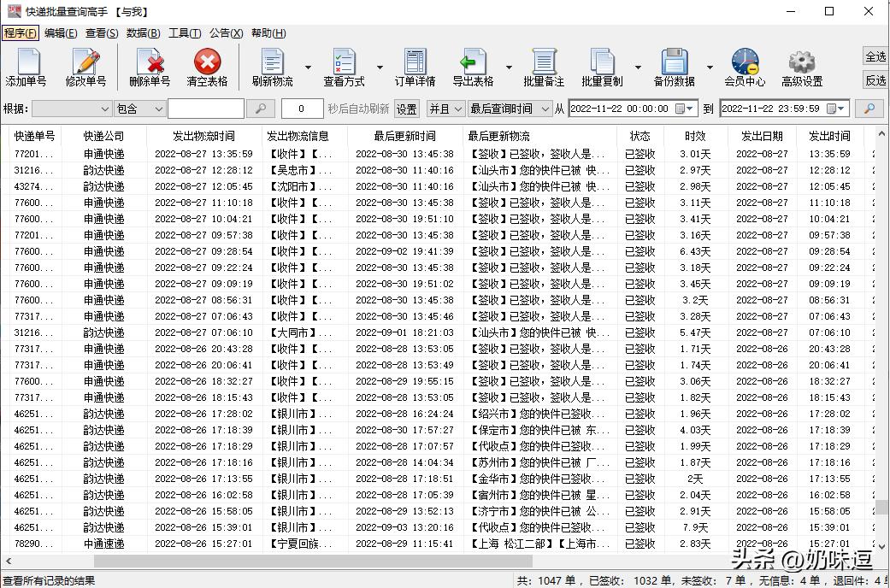Click the 高级设置 advanced settings gear icon
This screenshot has height=588, width=890.
pyautogui.click(x=801, y=64)
